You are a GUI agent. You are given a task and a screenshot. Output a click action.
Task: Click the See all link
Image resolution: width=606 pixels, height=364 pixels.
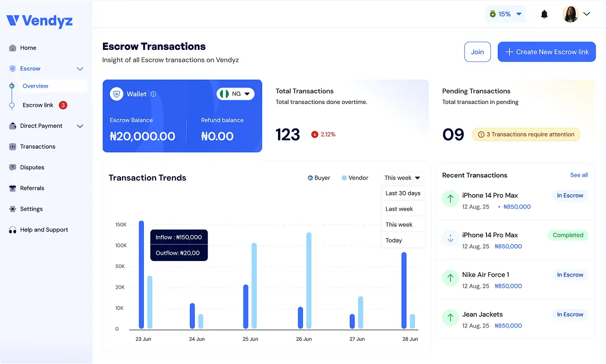pos(578,175)
